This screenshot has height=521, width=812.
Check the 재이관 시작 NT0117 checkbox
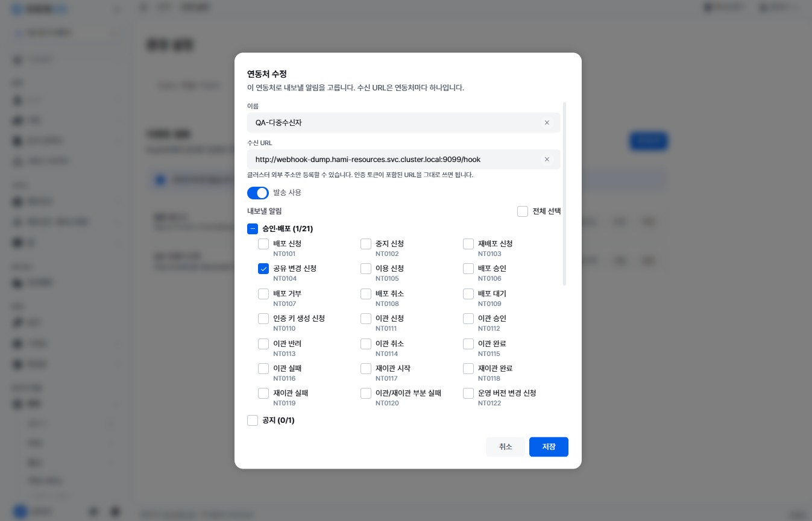pos(366,369)
